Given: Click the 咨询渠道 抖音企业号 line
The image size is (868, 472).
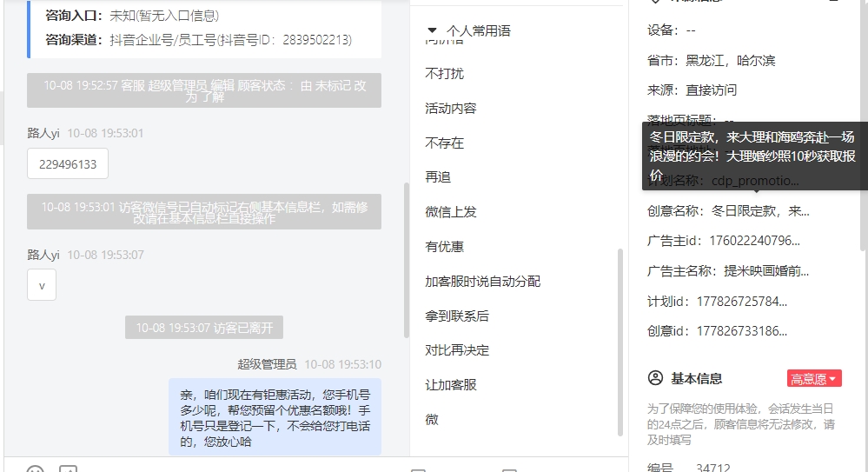Looking at the screenshot, I should (199, 40).
